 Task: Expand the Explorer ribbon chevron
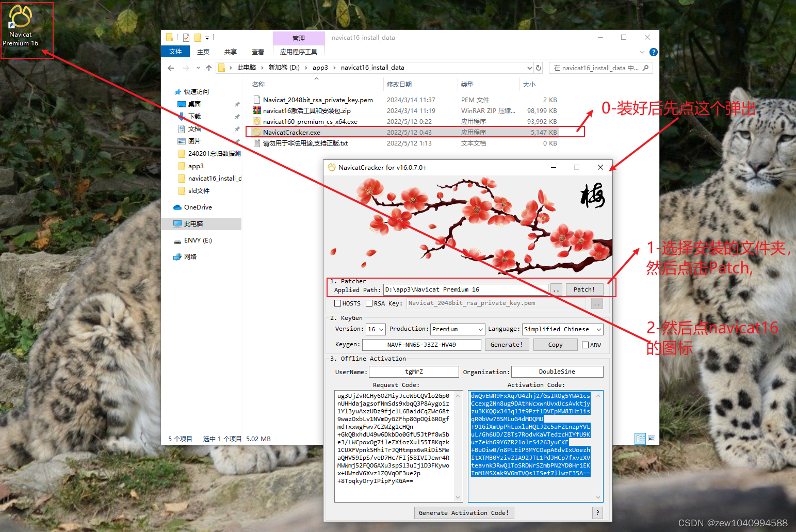pos(642,52)
